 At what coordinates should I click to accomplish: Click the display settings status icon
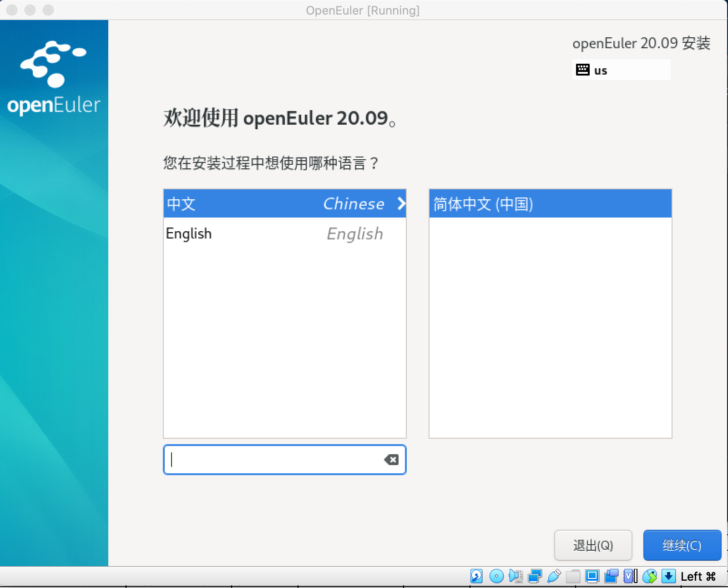(x=592, y=576)
